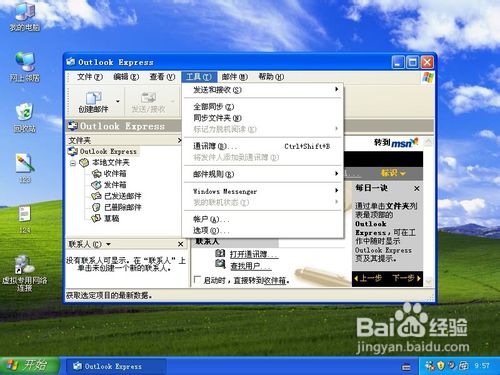
Task: Open the Help (帮助) menu
Action: tap(271, 77)
